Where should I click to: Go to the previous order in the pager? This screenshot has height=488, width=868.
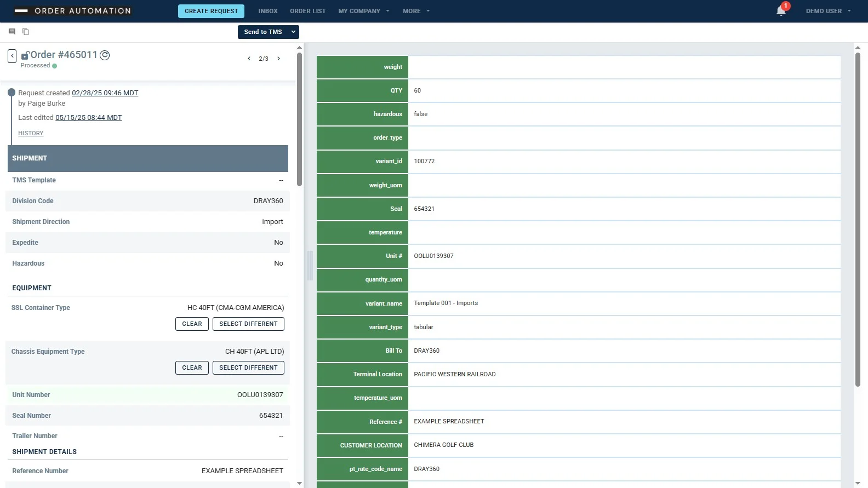(249, 59)
